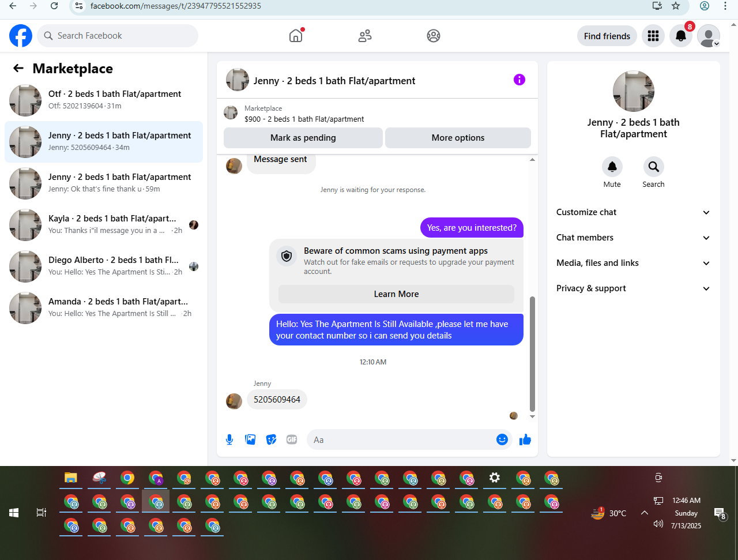Click '$900 - 2 beds 1 bath Flat/apartment' listing text
Image resolution: width=738 pixels, height=560 pixels.
pos(304,119)
